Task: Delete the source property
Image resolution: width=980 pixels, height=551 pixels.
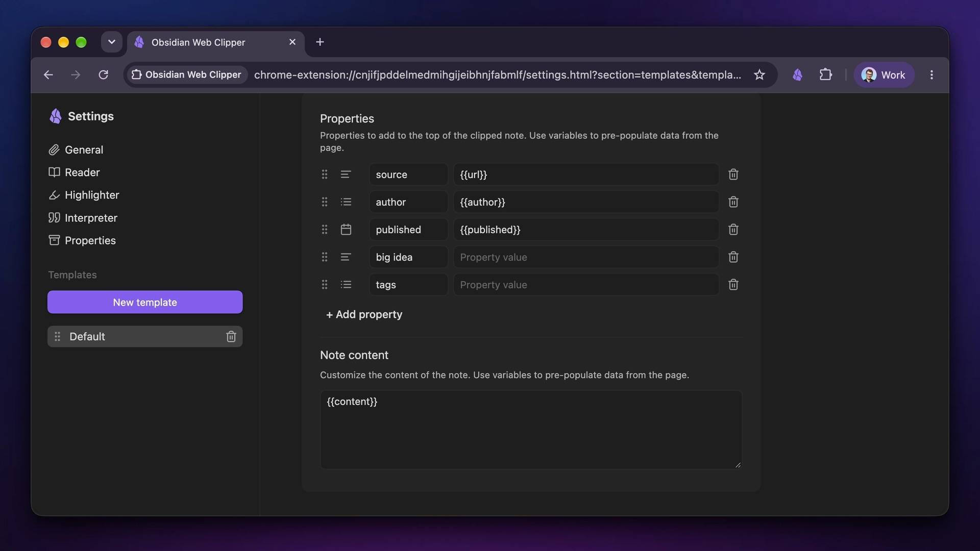Action: 733,174
